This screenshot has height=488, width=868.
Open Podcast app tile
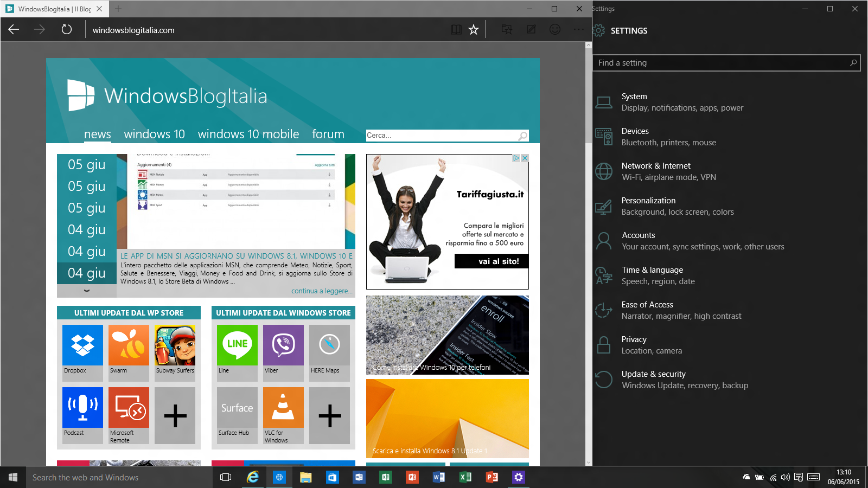tap(82, 415)
